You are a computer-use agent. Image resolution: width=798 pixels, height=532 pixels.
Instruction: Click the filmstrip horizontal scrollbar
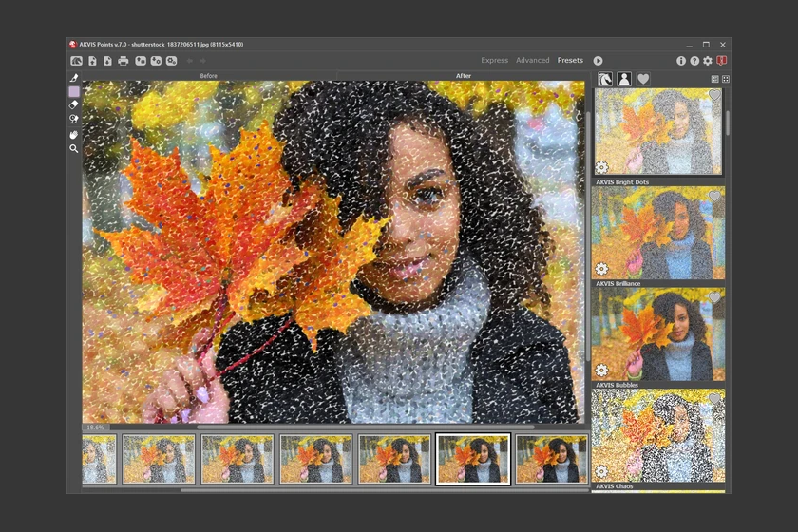tap(384, 490)
